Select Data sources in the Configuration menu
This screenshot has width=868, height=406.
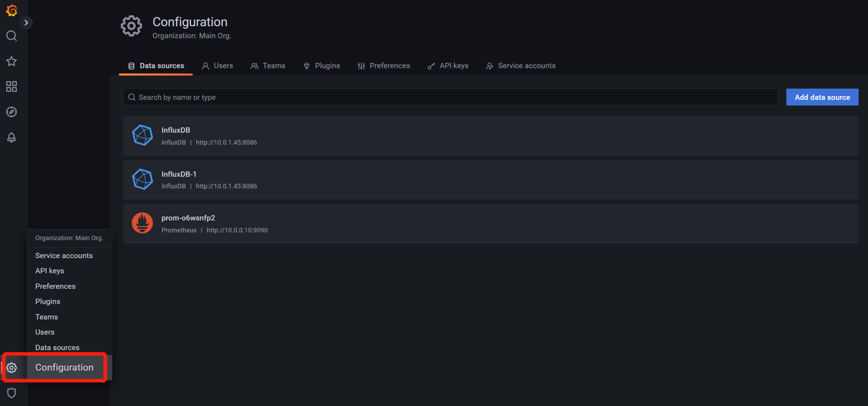(x=57, y=348)
